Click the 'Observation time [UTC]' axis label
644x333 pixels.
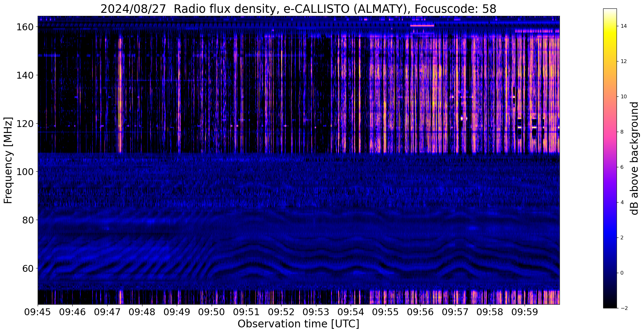298,324
